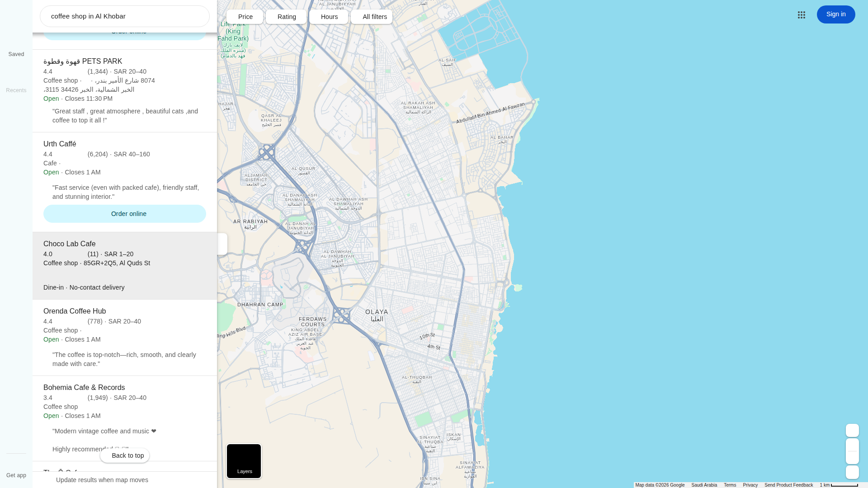Image resolution: width=868 pixels, height=488 pixels.
Task: Click the 1 km map scale
Action: point(839,485)
